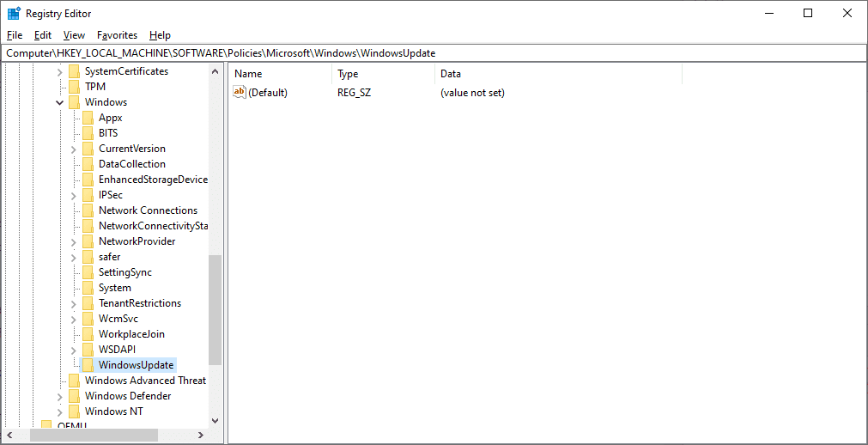This screenshot has height=445, width=868.
Task: Expand the WcmSvc key
Action: (x=74, y=320)
